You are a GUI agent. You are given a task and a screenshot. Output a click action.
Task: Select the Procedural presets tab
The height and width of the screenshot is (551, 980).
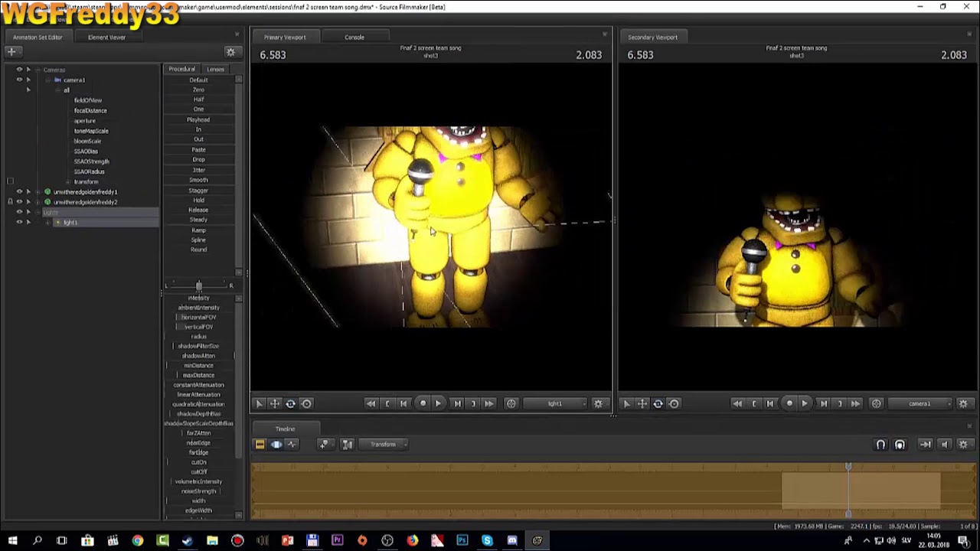point(182,69)
